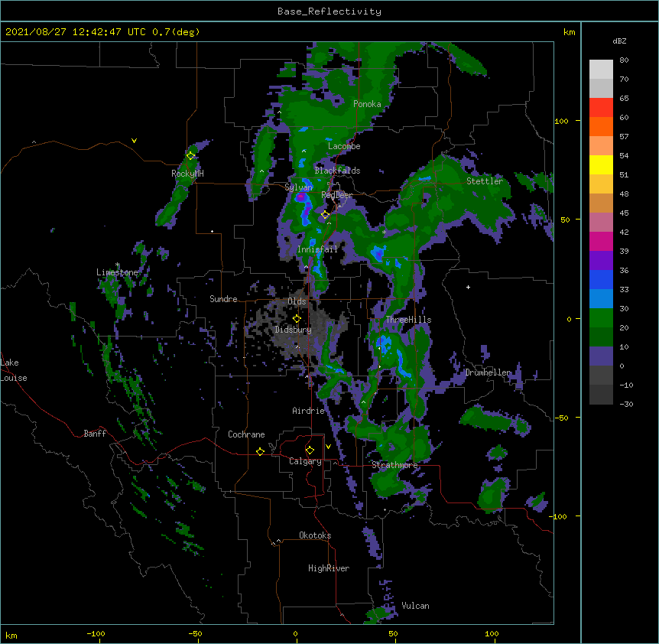Select the red 60-65 dBZ legend swatch
Viewport: 659px width, 644px height.
click(601, 108)
